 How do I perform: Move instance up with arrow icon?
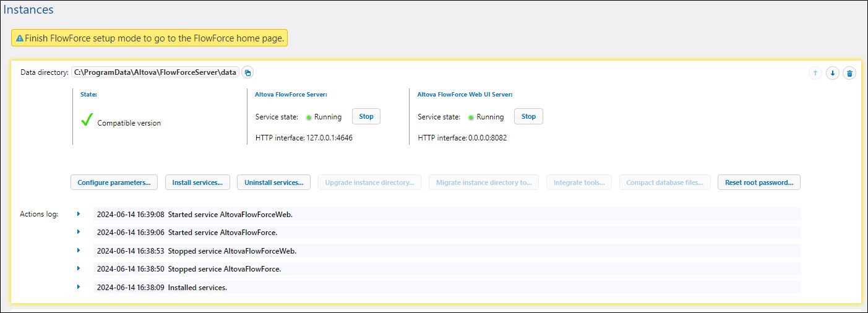pyautogui.click(x=815, y=74)
